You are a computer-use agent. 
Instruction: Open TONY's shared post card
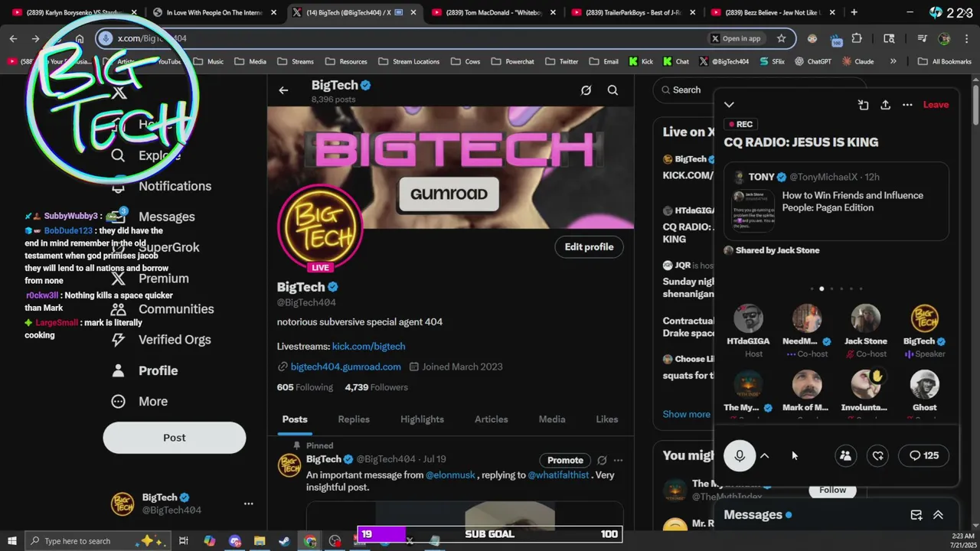click(x=836, y=201)
